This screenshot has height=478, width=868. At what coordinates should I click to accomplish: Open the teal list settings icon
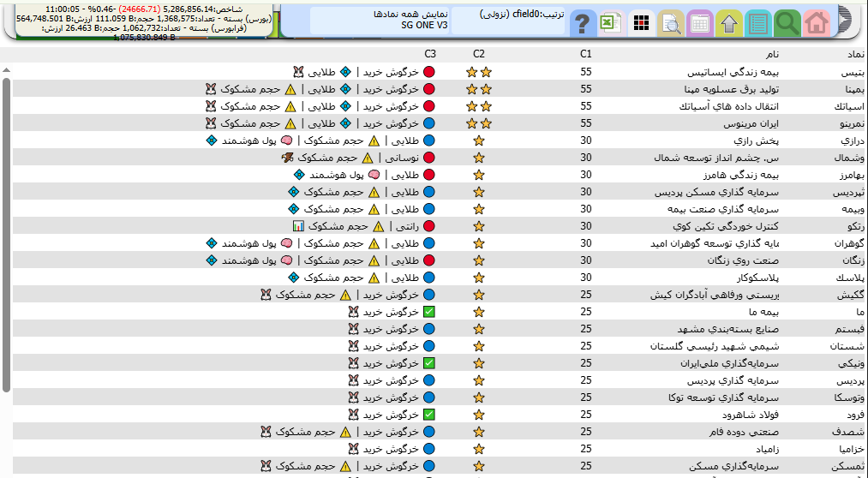(757, 24)
